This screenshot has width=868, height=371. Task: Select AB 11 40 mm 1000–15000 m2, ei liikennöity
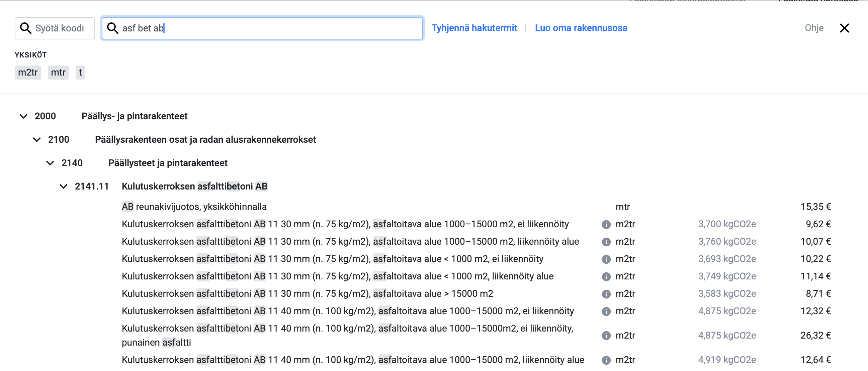(348, 311)
